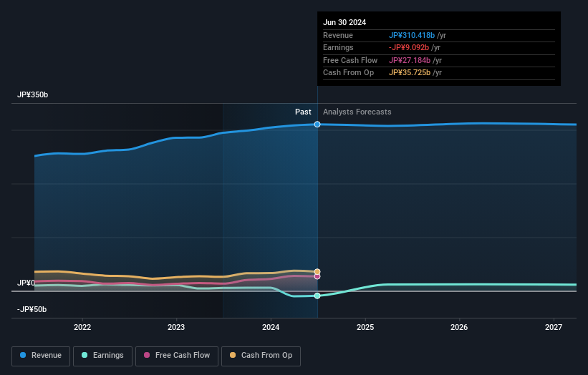This screenshot has width=588, height=375.
Task: Toggle the Earnings legend series
Action: [102, 356]
